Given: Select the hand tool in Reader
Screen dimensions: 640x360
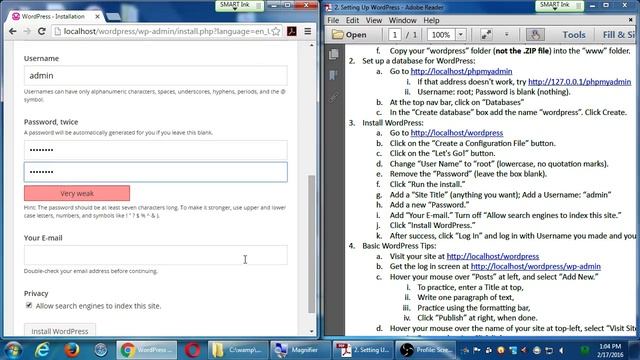Looking at the screenshot, I should [535, 35].
